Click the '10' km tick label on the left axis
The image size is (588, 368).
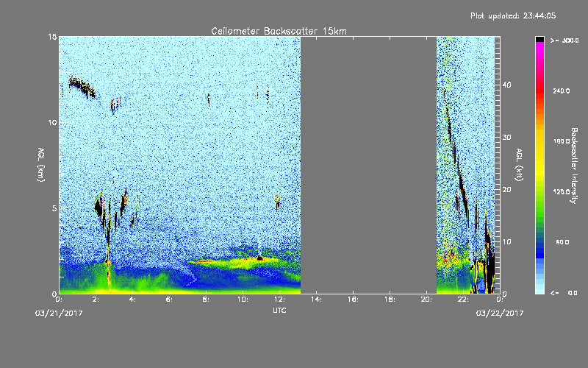tap(52, 123)
